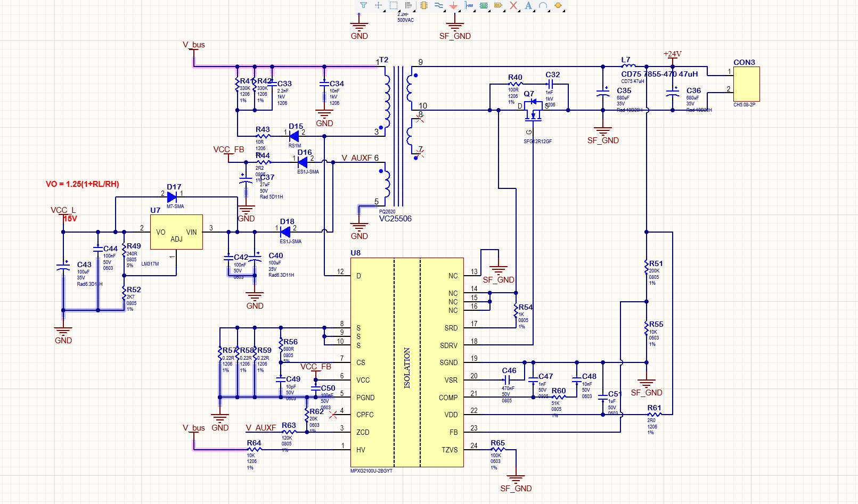Click the Place Sheet Symbol icon

tap(484, 5)
